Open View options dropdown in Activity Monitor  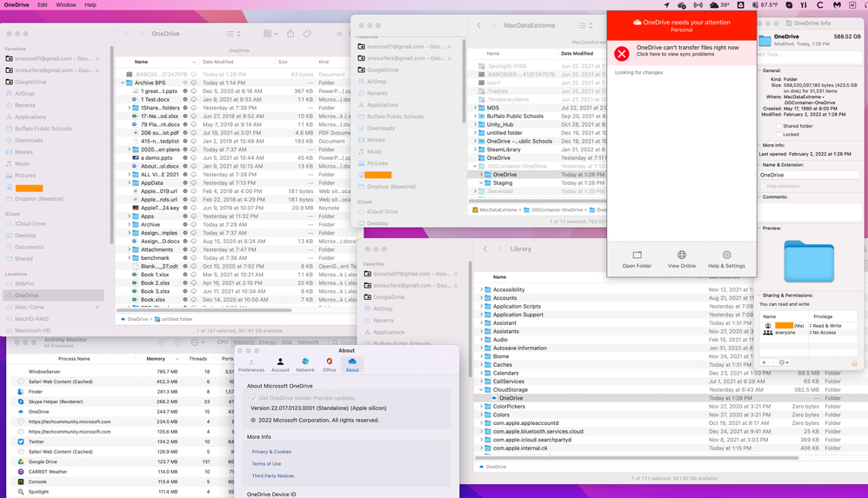pyautogui.click(x=197, y=342)
